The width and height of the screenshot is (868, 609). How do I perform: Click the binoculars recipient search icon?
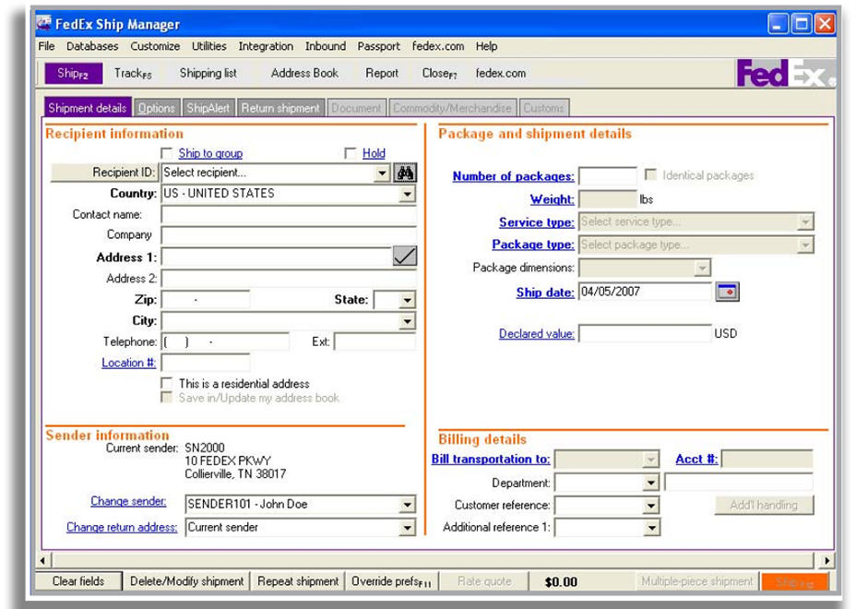coord(405,173)
